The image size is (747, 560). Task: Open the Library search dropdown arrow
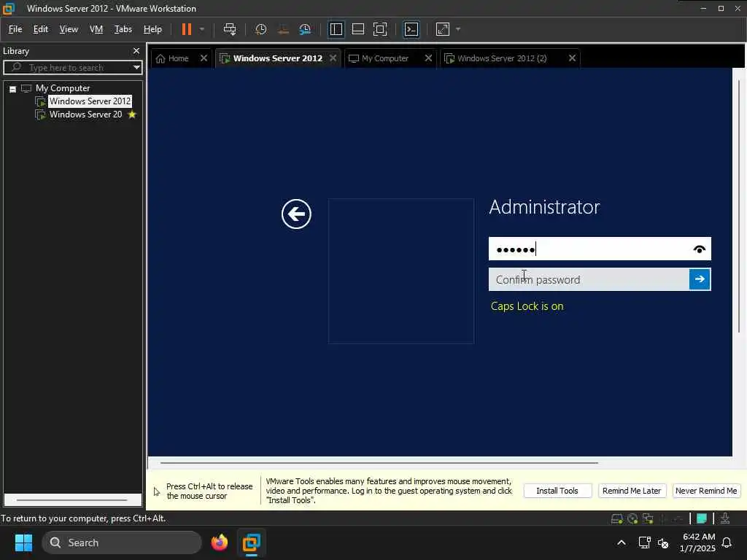136,67
